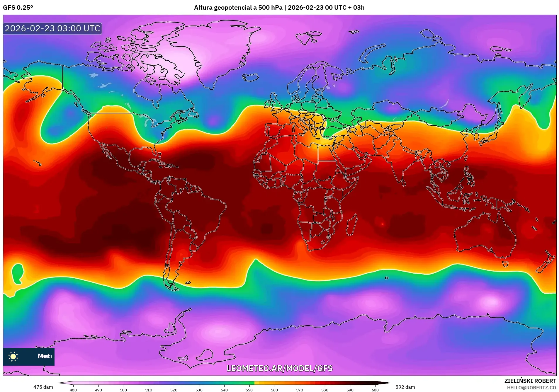The width and height of the screenshot is (559, 392).
Task: Toggle the map title Altura geopotencial a 500 hPa
Action: [x=238, y=8]
